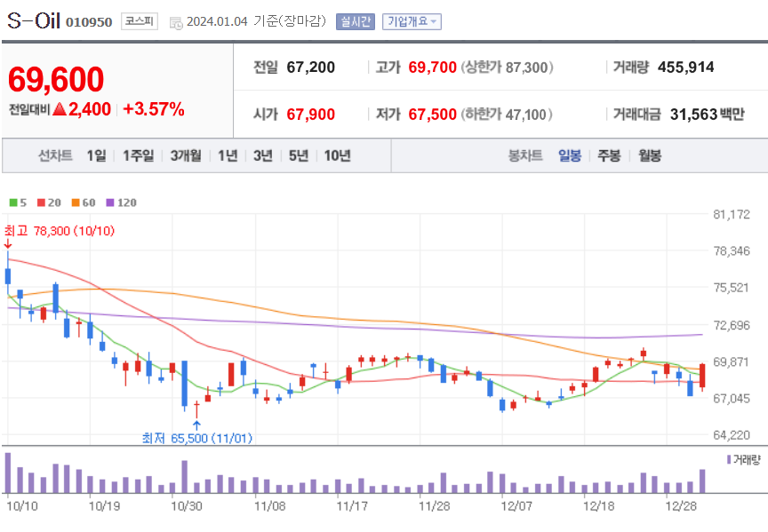Image resolution: width=768 pixels, height=532 pixels.
Task: Click the 고가 value 69,700
Action: [433, 67]
